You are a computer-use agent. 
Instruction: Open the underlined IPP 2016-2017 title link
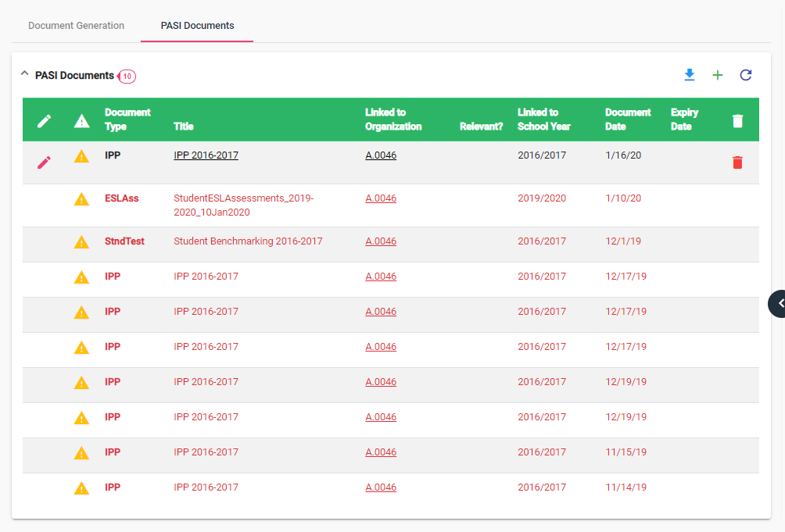tap(206, 155)
